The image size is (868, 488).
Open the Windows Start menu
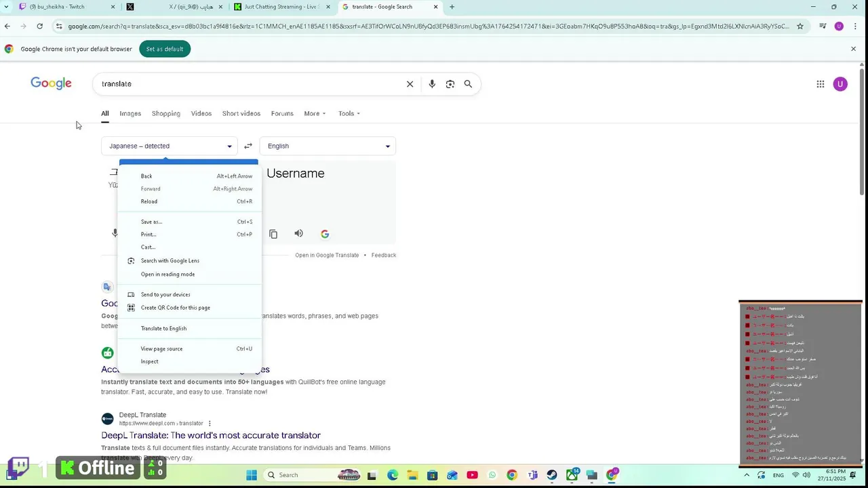coord(252,474)
